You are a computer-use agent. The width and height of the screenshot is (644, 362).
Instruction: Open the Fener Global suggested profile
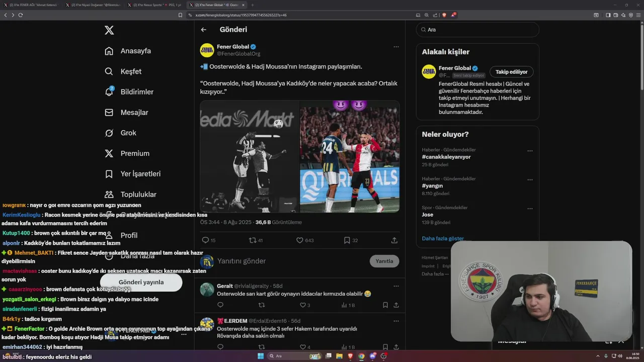point(455,68)
